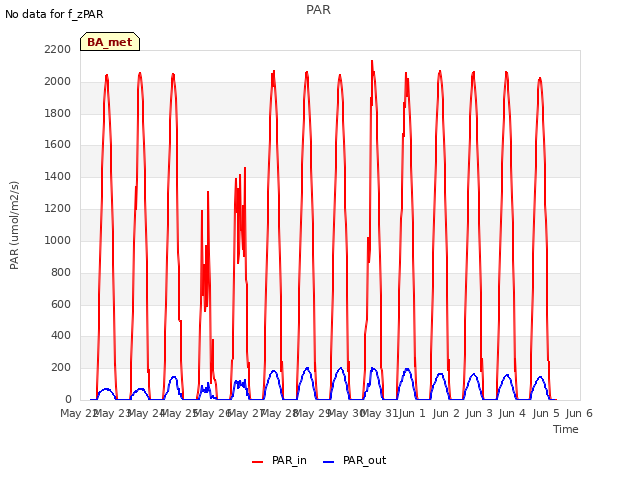
Task: Click the 2000 y-axis tick label
Action: click(x=58, y=81)
